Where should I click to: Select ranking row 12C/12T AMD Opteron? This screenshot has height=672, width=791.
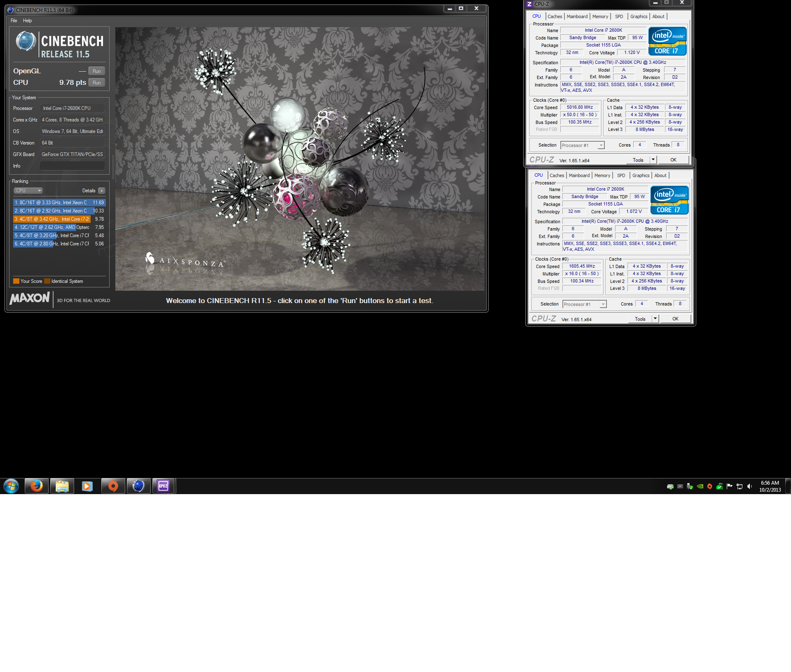[59, 227]
